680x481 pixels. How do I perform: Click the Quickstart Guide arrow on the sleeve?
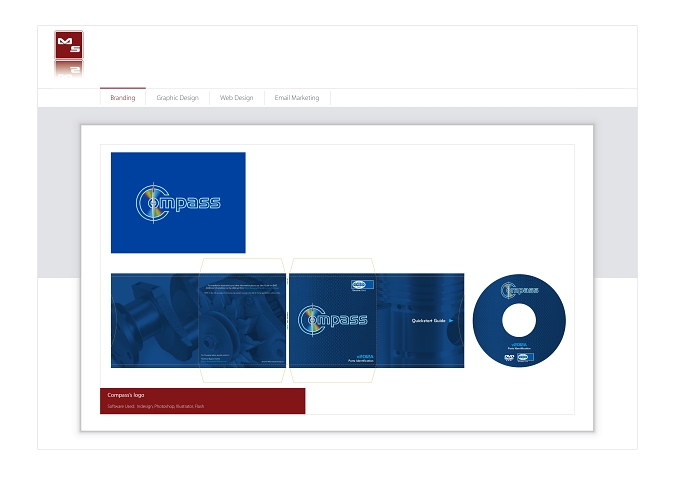coord(451,321)
